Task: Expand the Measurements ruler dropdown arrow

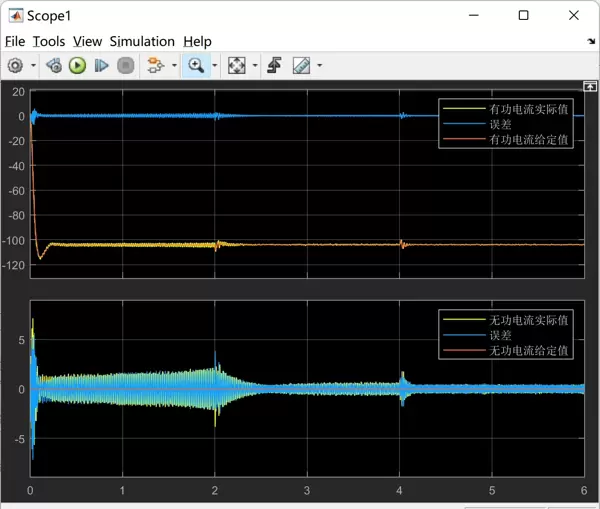Action: [319, 66]
